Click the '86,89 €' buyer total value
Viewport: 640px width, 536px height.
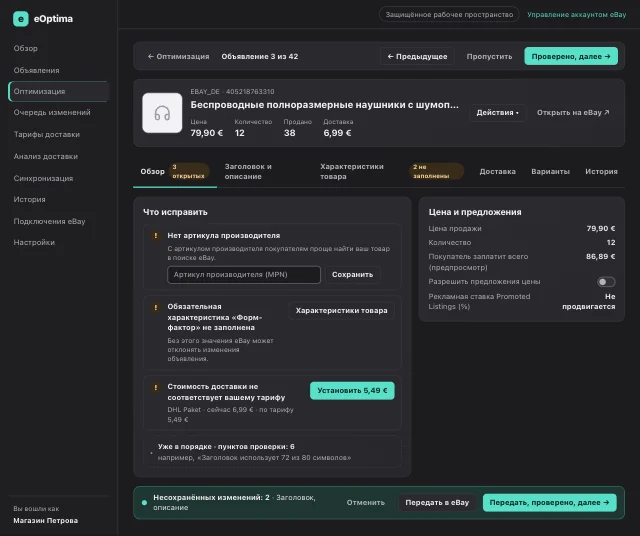pos(600,256)
